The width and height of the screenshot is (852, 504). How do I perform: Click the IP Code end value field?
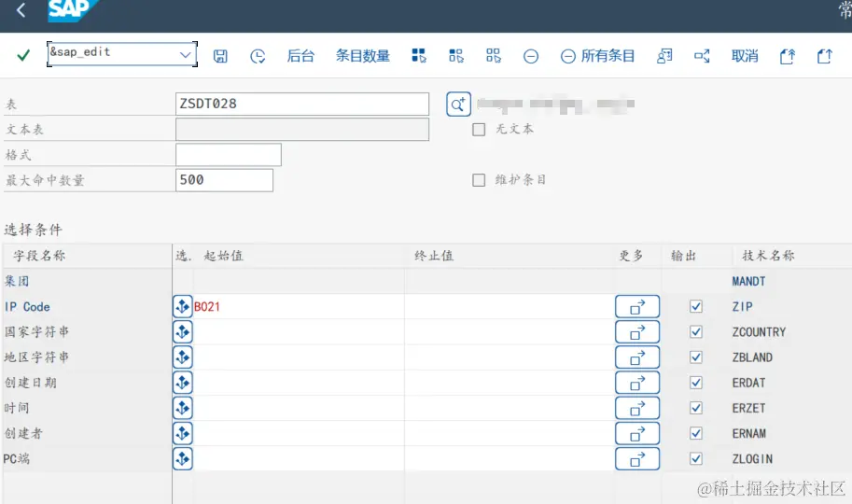[x=510, y=307]
